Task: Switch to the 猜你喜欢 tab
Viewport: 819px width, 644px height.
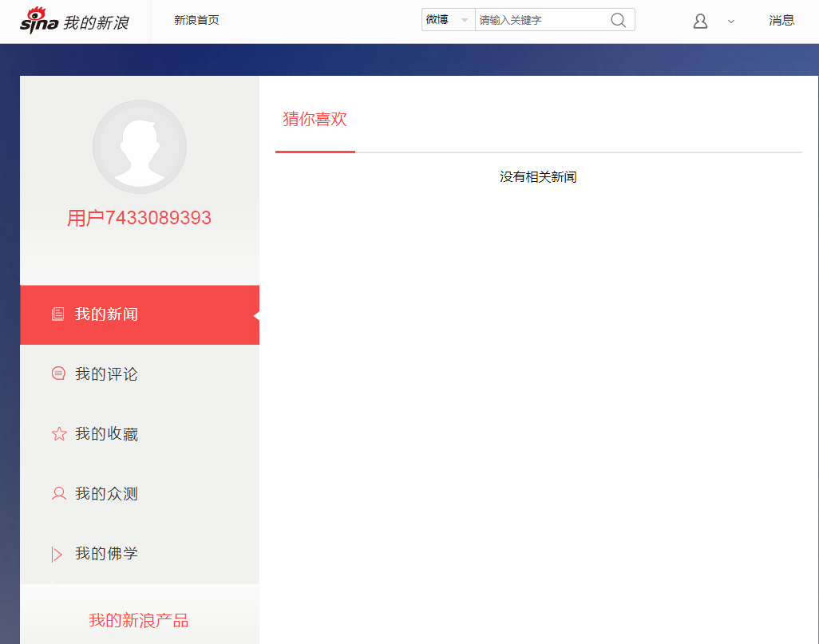Action: (315, 118)
